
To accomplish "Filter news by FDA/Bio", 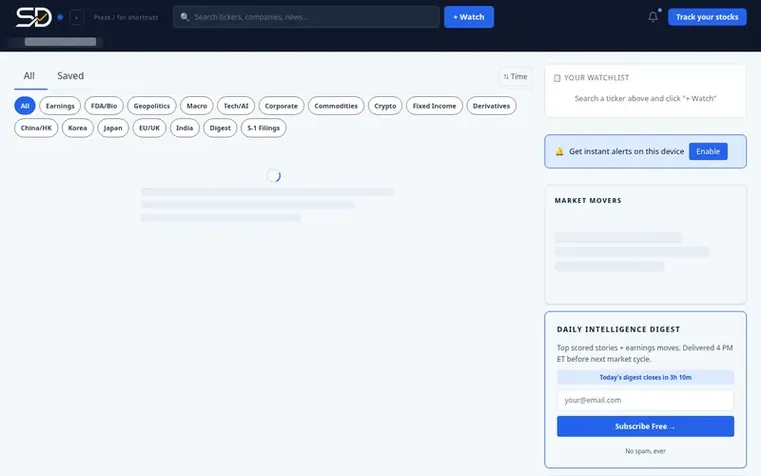I will 104,106.
